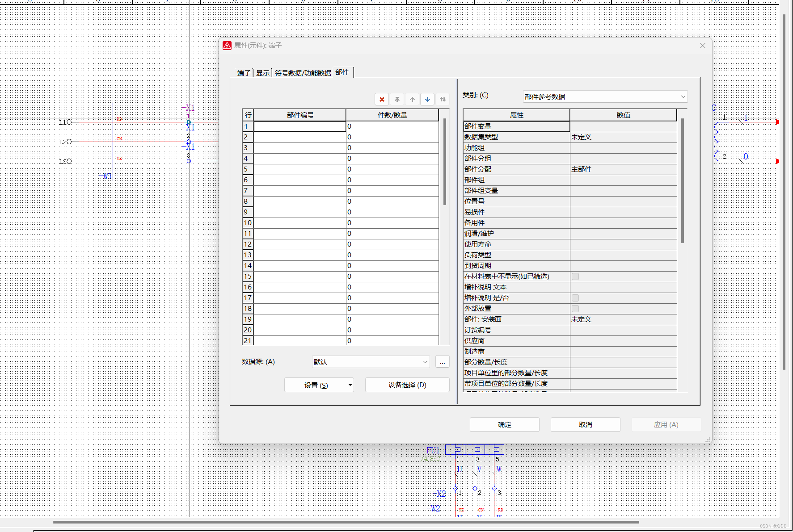This screenshot has width=793, height=532.
Task: Open the 类别 dropdown showing 部件参考数据
Action: (x=605, y=96)
